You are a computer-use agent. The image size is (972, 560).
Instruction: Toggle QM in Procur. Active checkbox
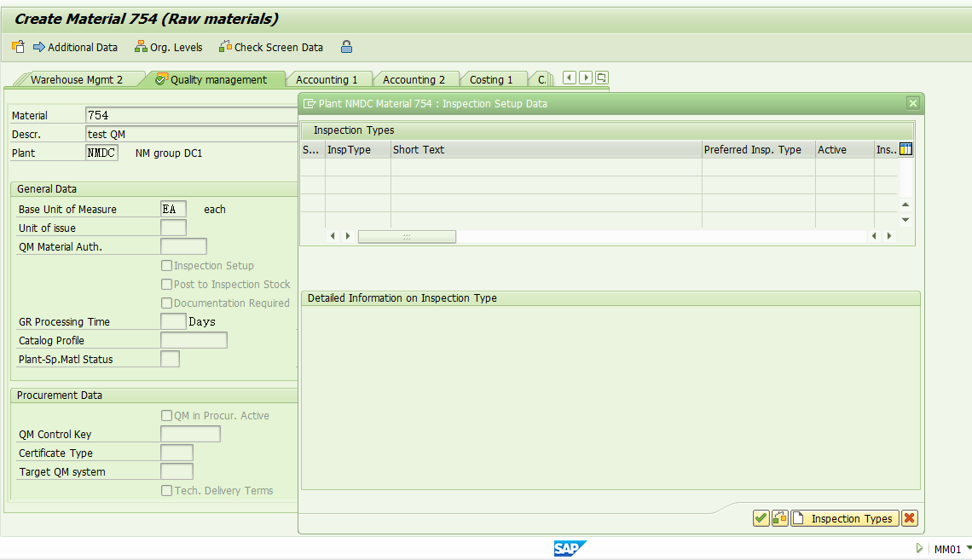point(166,416)
